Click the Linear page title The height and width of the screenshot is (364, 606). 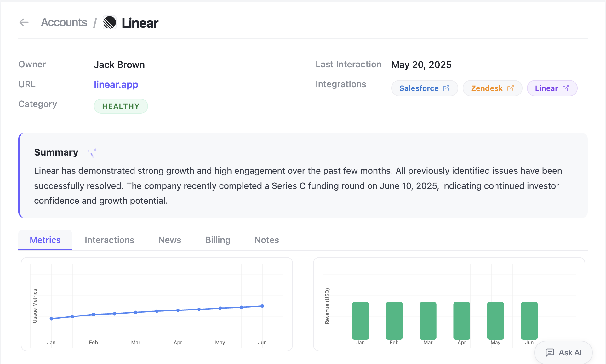pos(140,23)
